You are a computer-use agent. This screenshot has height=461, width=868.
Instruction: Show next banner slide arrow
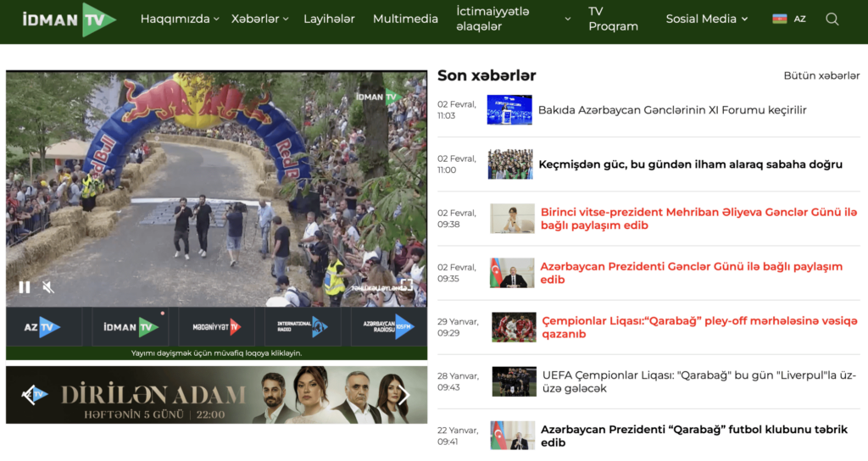pos(404,395)
